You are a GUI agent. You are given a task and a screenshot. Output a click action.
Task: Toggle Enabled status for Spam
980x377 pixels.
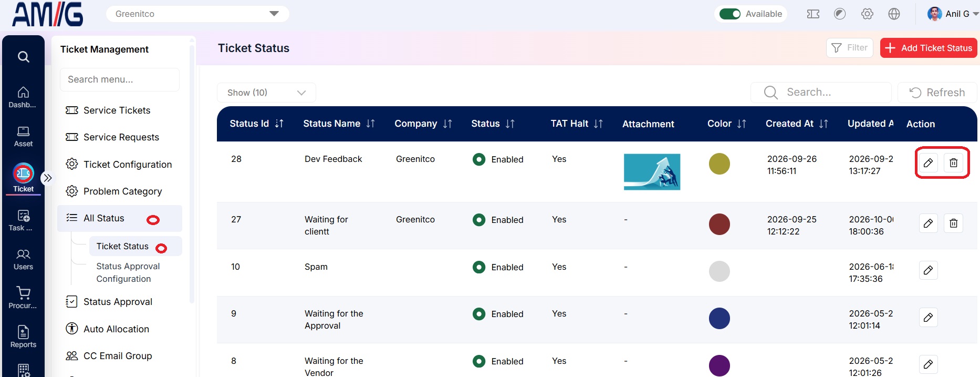pos(479,267)
